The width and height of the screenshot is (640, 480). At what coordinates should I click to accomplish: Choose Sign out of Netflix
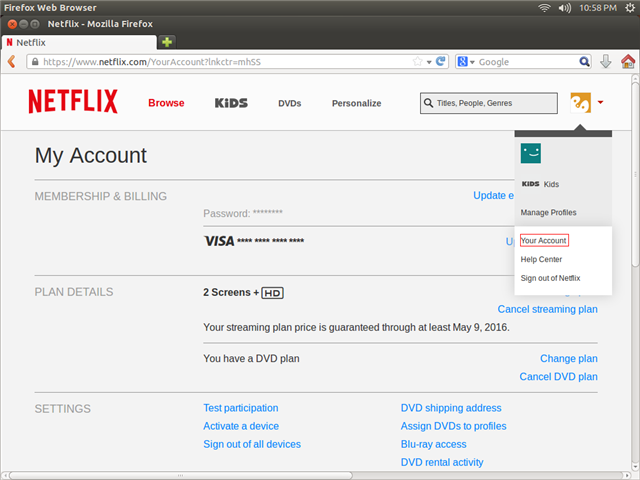click(550, 278)
